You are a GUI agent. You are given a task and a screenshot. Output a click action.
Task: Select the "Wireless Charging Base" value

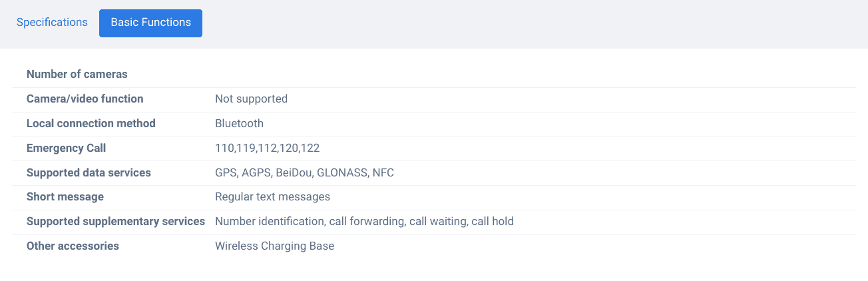[274, 246]
